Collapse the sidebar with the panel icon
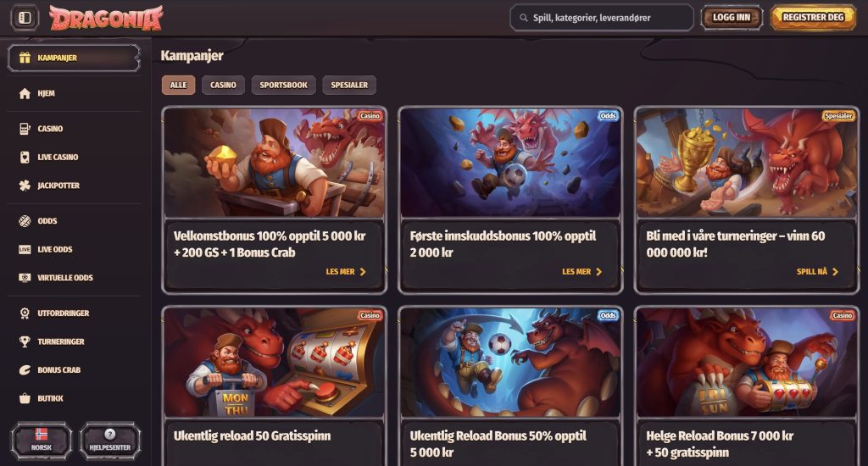 (25, 18)
